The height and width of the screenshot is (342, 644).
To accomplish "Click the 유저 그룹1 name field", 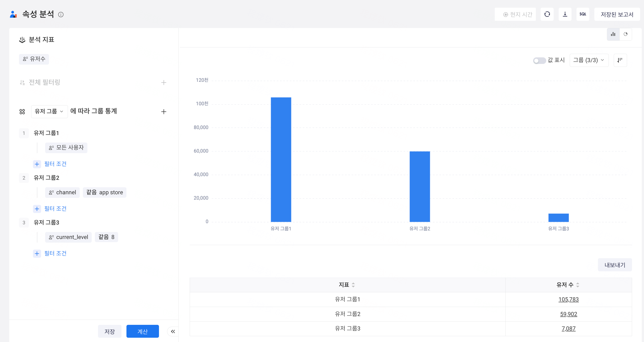I will click(x=46, y=133).
